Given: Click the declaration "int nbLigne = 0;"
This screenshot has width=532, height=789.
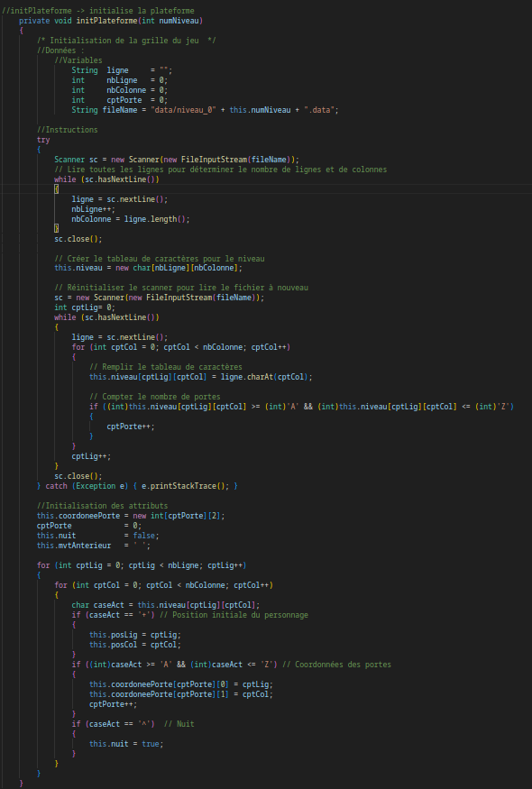Looking at the screenshot, I should point(120,80).
